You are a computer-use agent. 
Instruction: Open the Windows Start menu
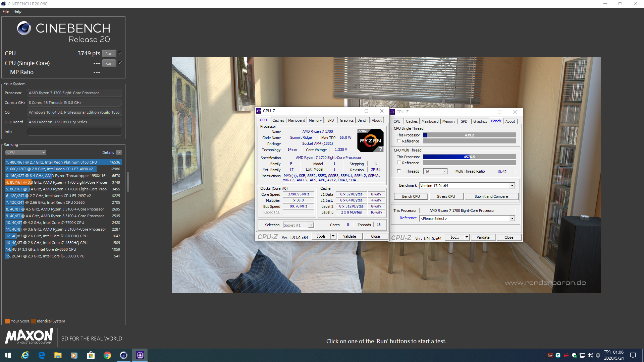(x=8, y=355)
